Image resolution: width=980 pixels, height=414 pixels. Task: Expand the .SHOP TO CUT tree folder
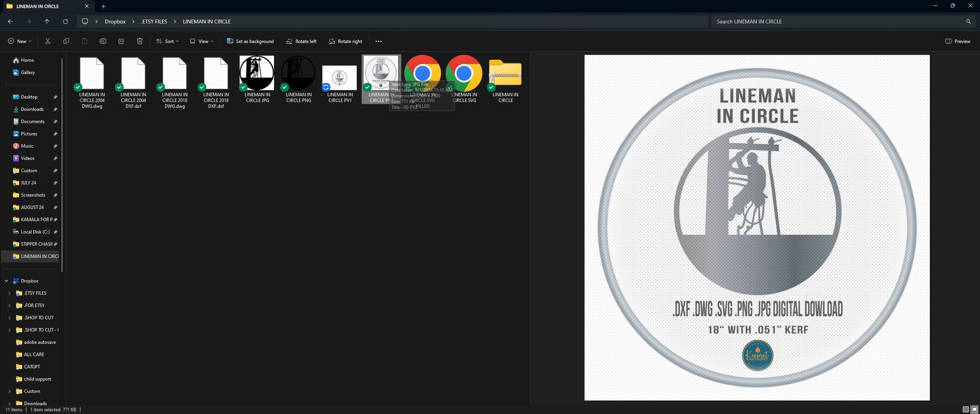pyautogui.click(x=9, y=318)
